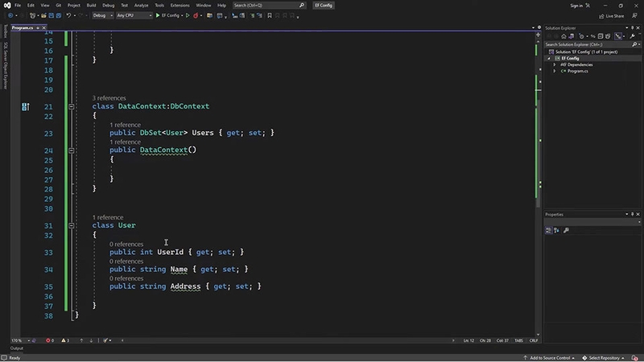Image resolution: width=644 pixels, height=362 pixels.
Task: Expand the Program.cs tree node
Action: point(555,71)
